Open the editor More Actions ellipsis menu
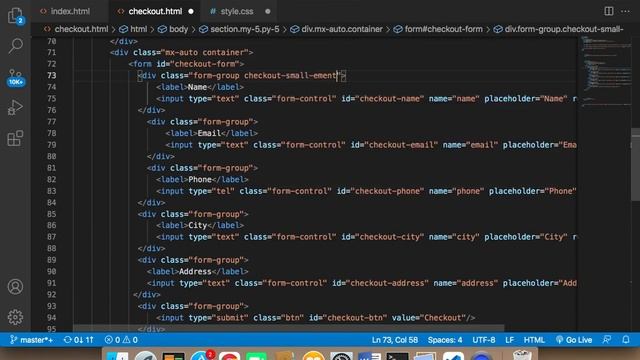 pyautogui.click(x=625, y=11)
